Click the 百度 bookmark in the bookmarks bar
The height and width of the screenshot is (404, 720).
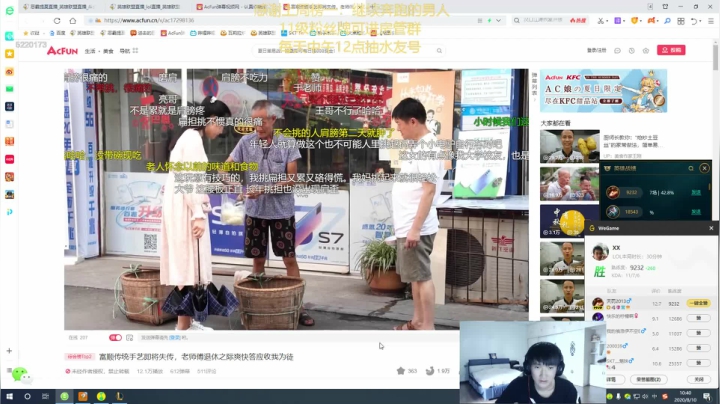click(57, 33)
